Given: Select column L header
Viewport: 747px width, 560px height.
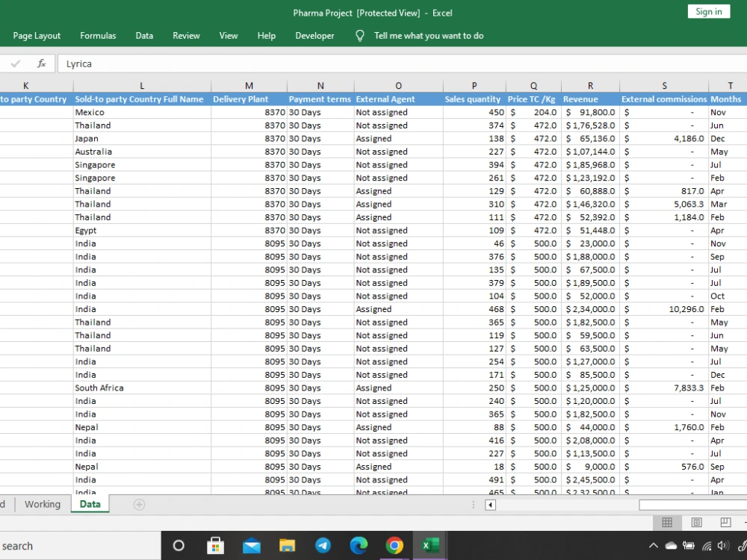Looking at the screenshot, I should 142,86.
